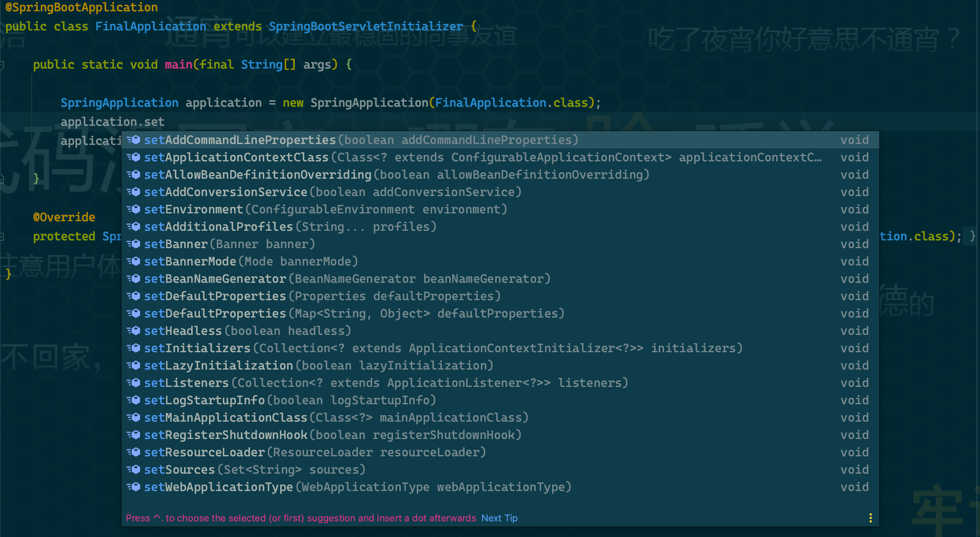
Task: Click method icon beside setAddCommandLineProperties
Action: point(134,140)
